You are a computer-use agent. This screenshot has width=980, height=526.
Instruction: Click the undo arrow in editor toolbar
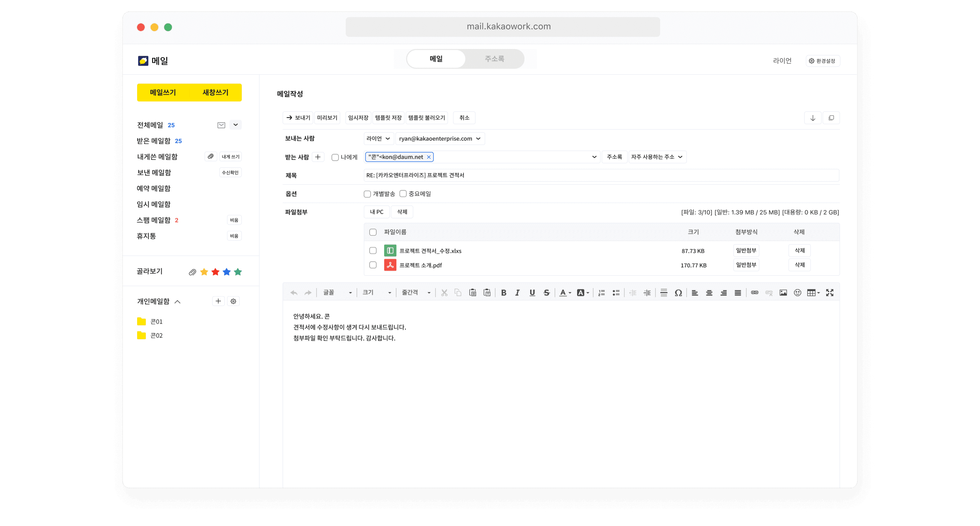[x=294, y=293]
